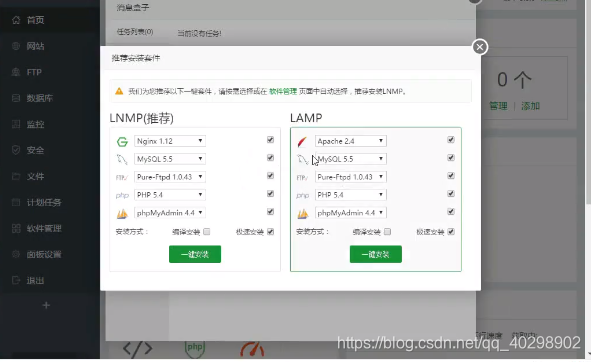Click the grid icon beside 软件管理
The height and width of the screenshot is (362, 591).
(x=16, y=228)
